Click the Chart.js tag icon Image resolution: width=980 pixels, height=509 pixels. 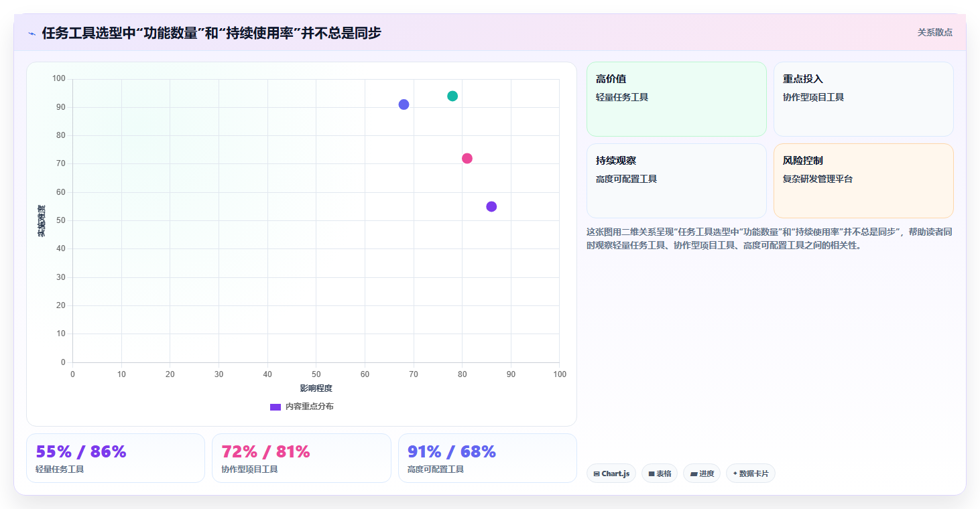pyautogui.click(x=597, y=474)
